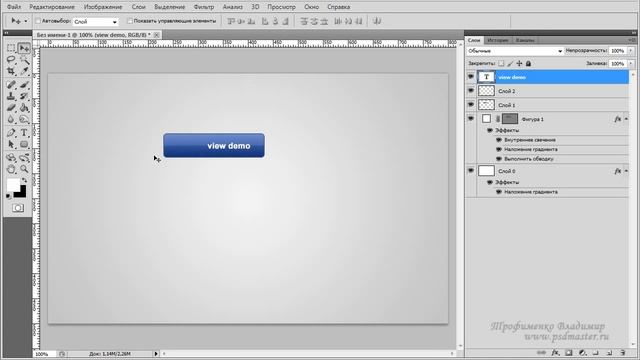Swap foreground and background colors
The height and width of the screenshot is (360, 640).
pyautogui.click(x=24, y=180)
